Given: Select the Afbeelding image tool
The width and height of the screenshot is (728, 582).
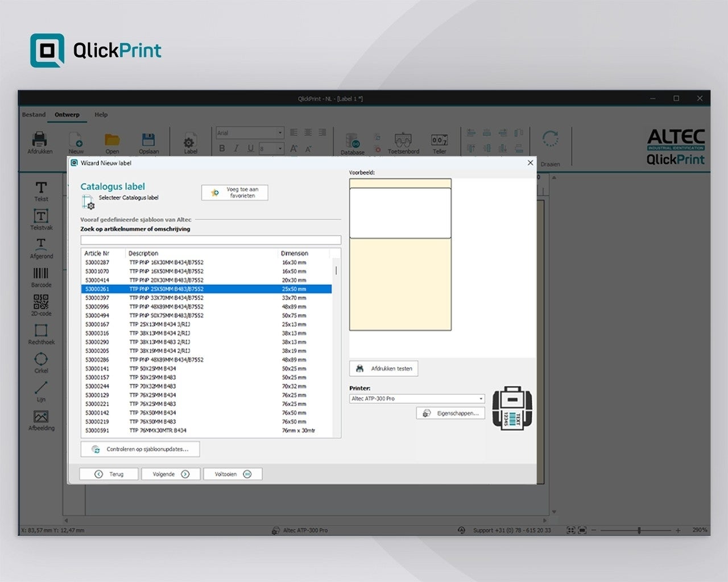Looking at the screenshot, I should [41, 418].
